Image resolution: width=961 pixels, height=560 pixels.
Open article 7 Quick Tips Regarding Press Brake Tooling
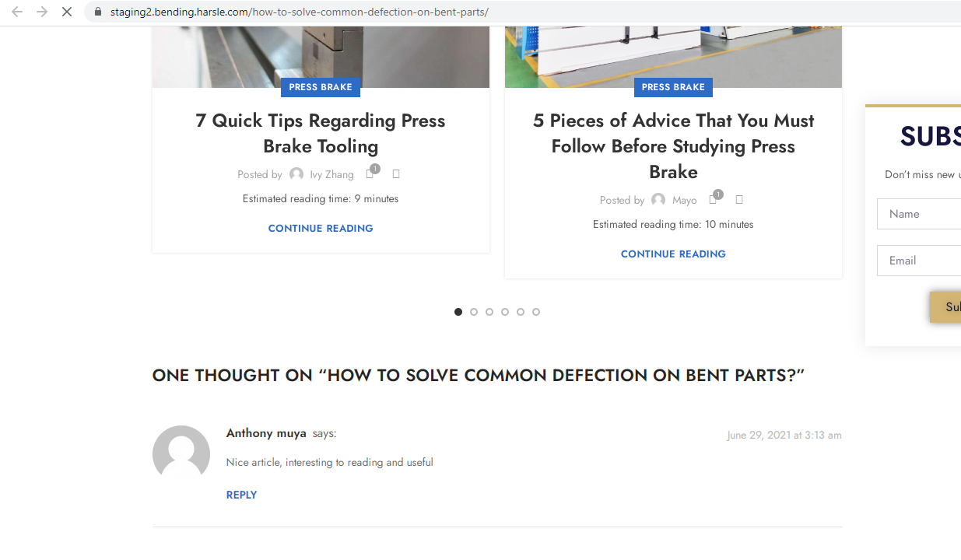coord(321,133)
